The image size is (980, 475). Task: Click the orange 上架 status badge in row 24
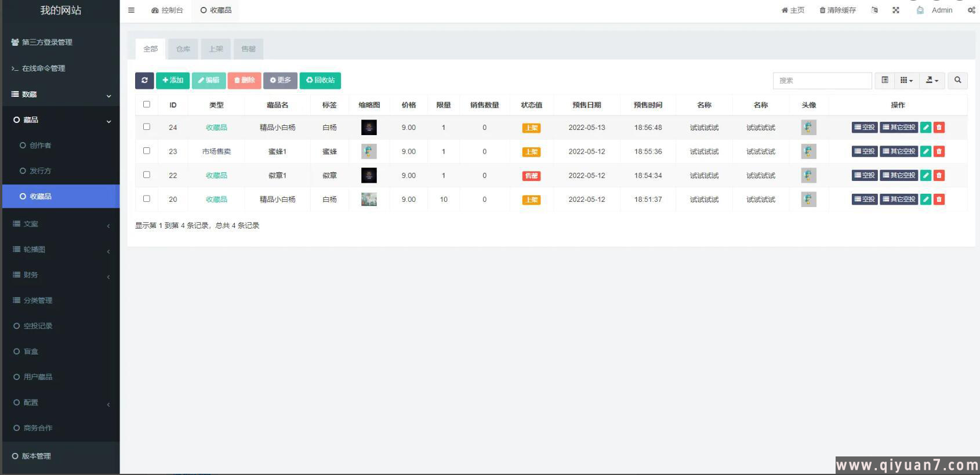click(531, 128)
